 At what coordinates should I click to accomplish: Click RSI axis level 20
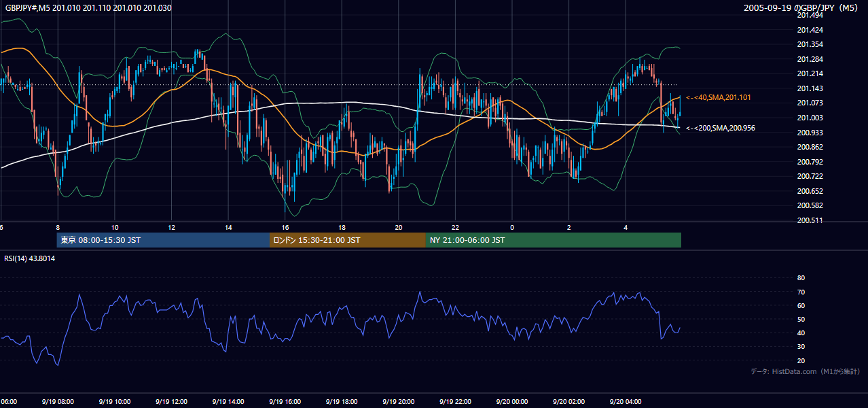click(801, 360)
